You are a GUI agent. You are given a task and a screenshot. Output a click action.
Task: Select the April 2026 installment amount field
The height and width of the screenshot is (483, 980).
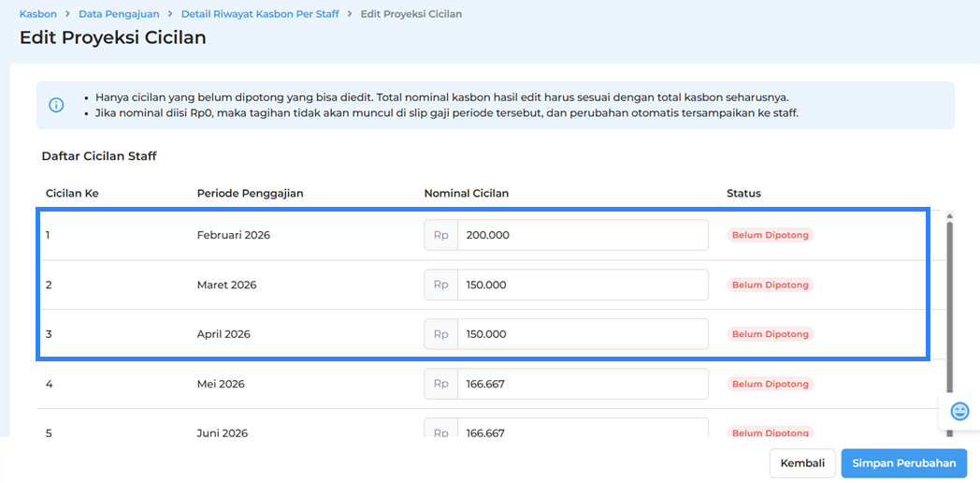[582, 334]
